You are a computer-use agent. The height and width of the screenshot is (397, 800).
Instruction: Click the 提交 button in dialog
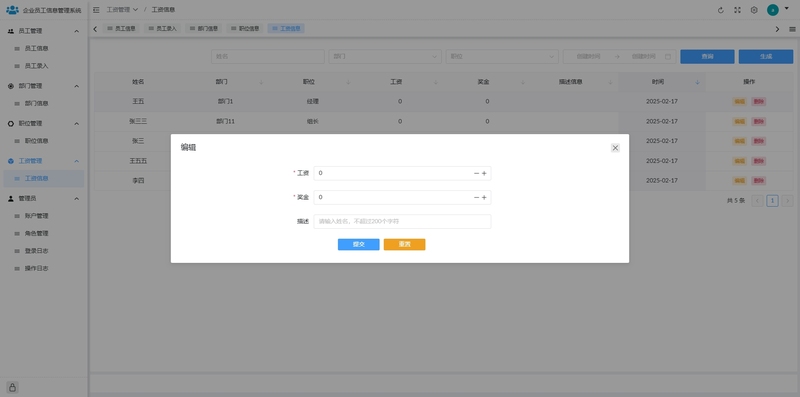(359, 244)
